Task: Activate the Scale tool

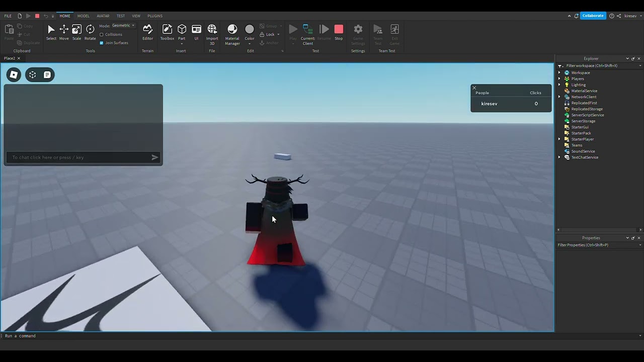Action: click(x=76, y=33)
